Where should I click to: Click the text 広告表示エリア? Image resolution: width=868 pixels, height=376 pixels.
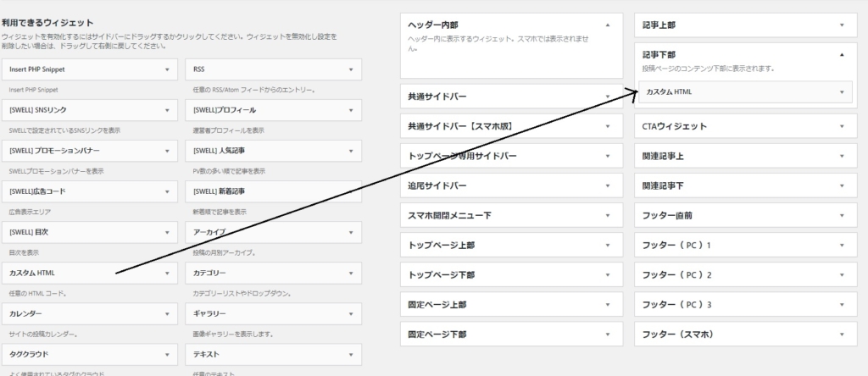pos(30,212)
